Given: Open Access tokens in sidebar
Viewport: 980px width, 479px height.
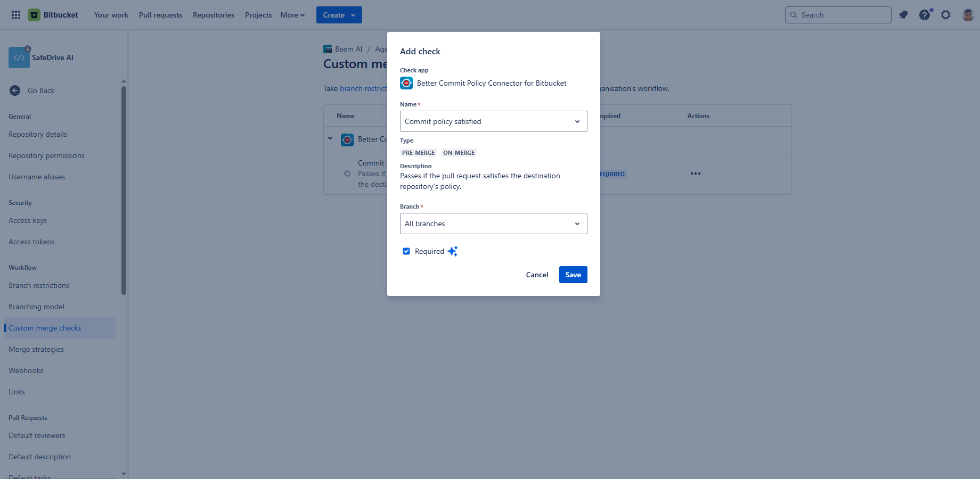Looking at the screenshot, I should [x=31, y=242].
